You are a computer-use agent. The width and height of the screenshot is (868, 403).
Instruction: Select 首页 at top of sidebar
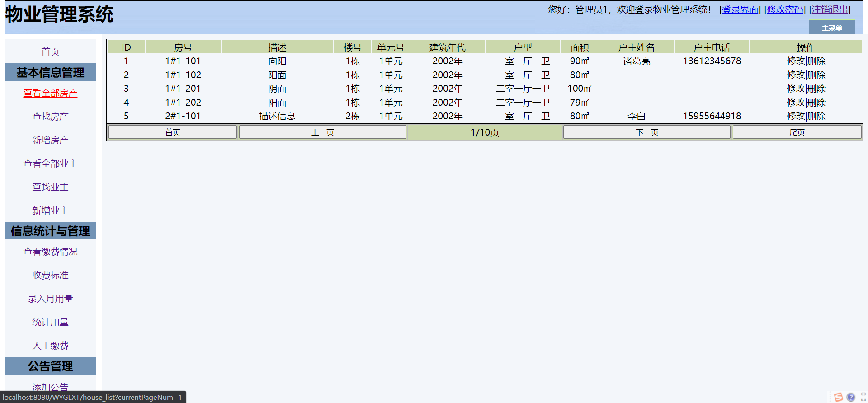pyautogui.click(x=50, y=52)
